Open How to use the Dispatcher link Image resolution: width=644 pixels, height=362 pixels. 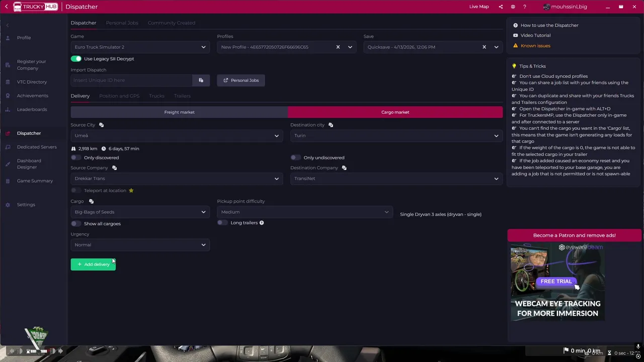coord(549,25)
